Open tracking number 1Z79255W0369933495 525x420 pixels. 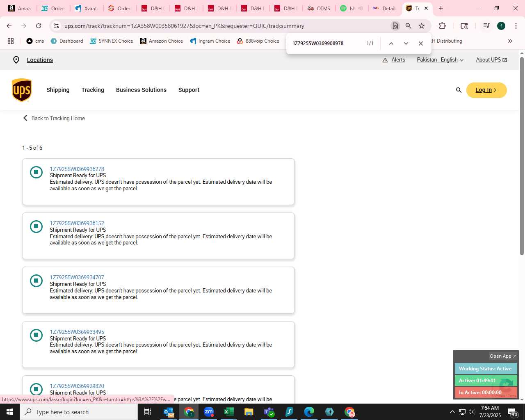77,332
